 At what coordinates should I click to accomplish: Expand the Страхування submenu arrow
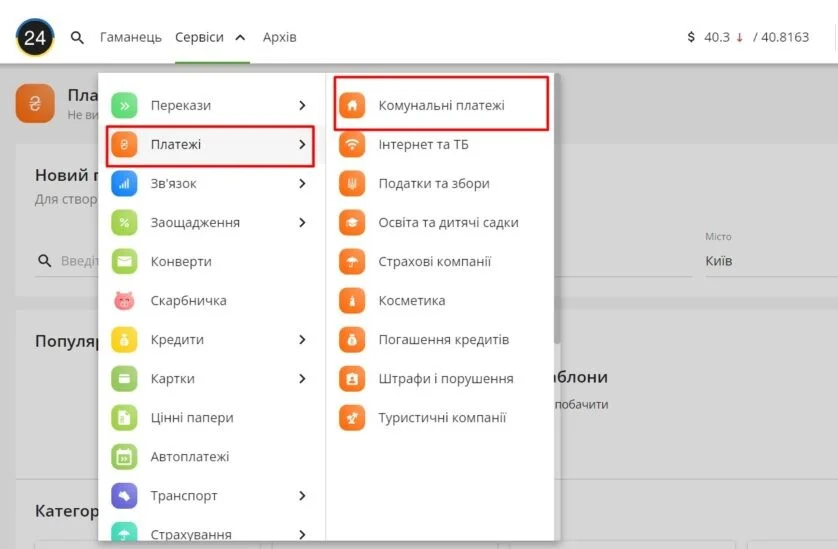[x=302, y=534]
